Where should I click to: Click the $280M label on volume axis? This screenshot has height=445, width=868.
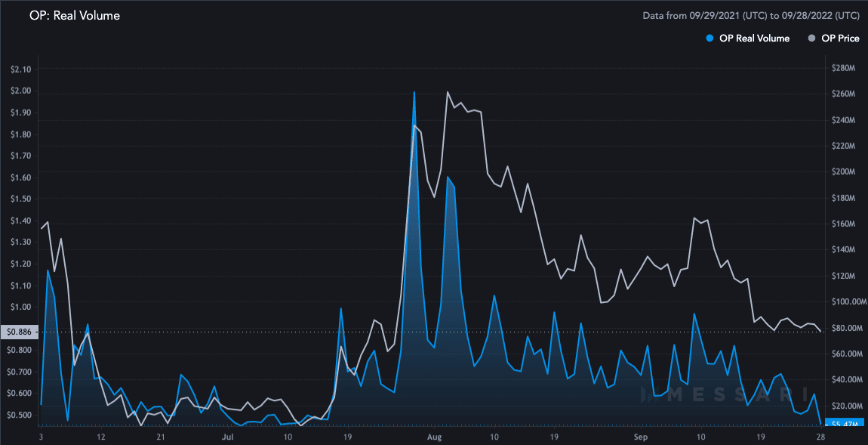click(x=842, y=69)
